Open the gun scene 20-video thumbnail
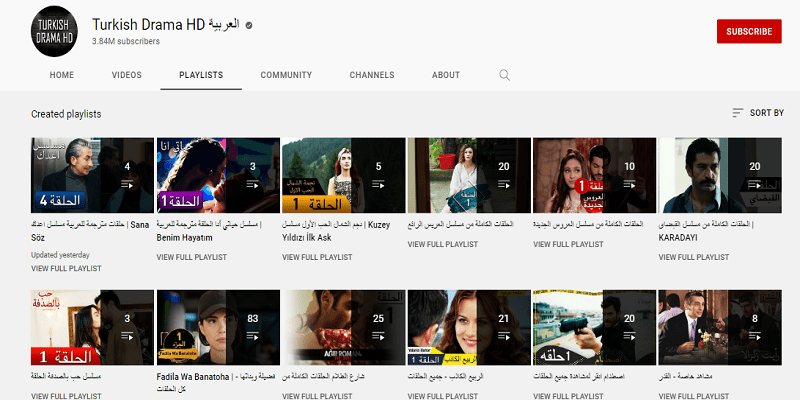The height and width of the screenshot is (400, 800). (594, 328)
